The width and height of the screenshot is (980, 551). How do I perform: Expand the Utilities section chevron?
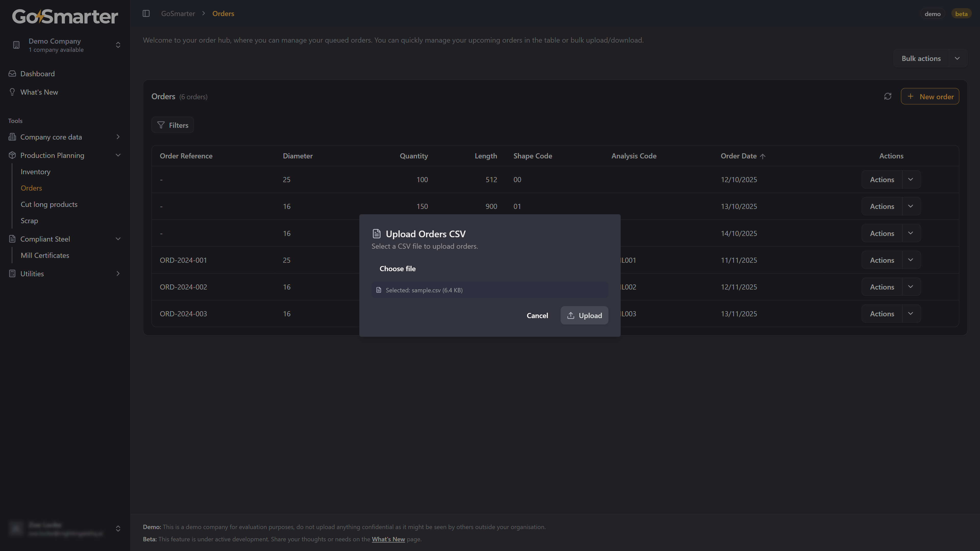point(118,273)
